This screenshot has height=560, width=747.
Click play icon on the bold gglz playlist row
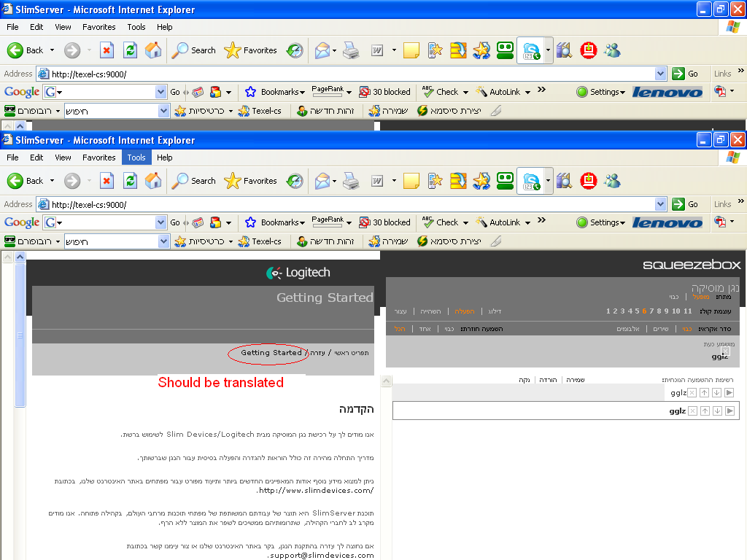tap(729, 411)
